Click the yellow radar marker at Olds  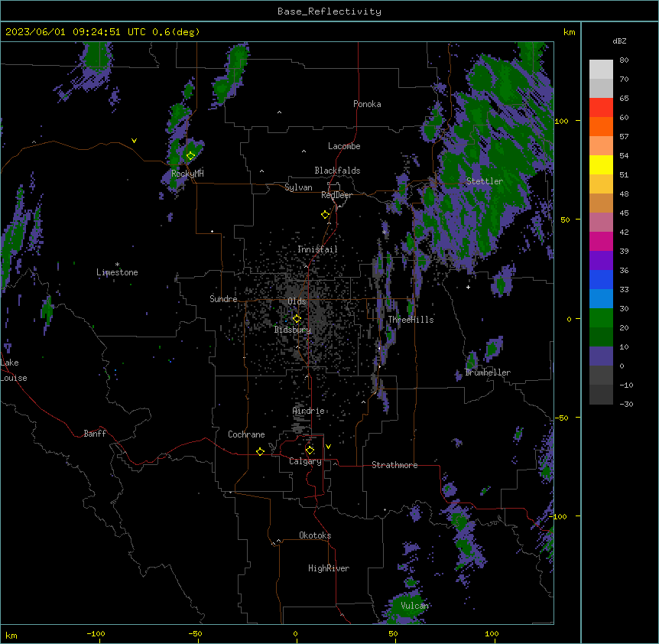(297, 319)
